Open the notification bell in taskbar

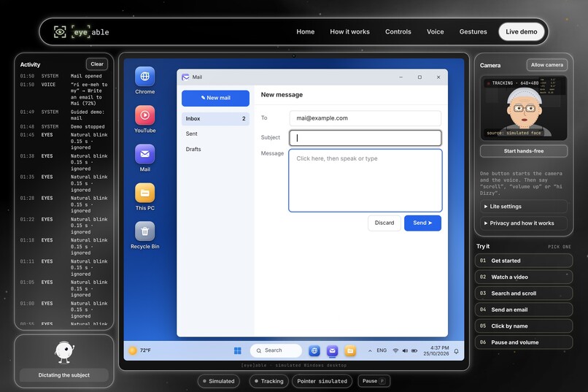pos(456,351)
